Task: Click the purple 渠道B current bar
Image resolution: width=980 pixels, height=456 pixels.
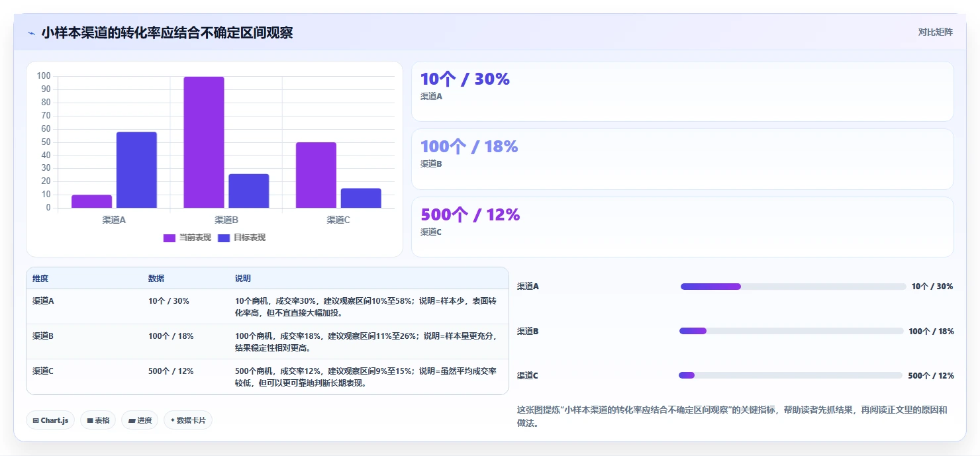Action: (x=204, y=142)
